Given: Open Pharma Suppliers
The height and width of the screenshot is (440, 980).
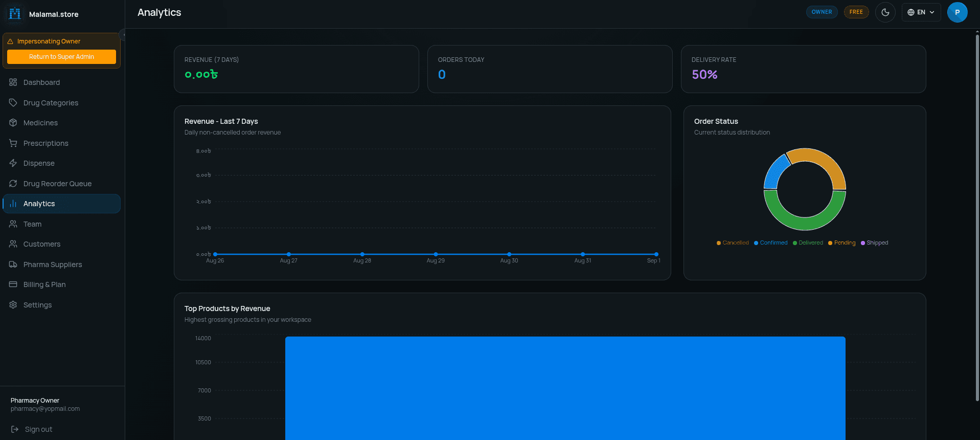Looking at the screenshot, I should tap(61, 265).
